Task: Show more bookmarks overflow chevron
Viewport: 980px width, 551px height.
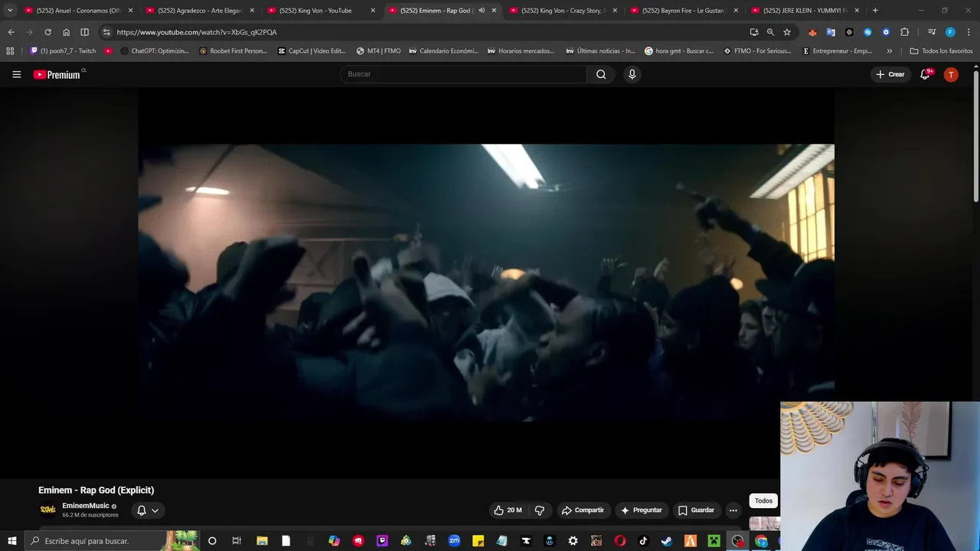Action: [x=889, y=51]
